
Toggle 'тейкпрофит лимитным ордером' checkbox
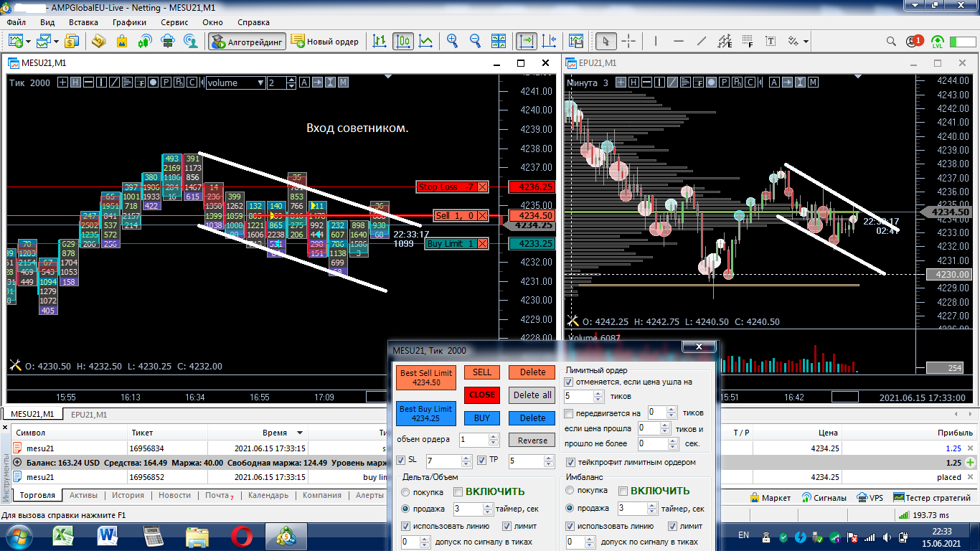pos(571,462)
